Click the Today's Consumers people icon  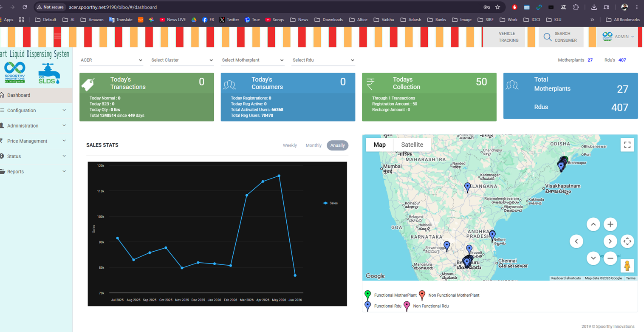[x=229, y=85]
